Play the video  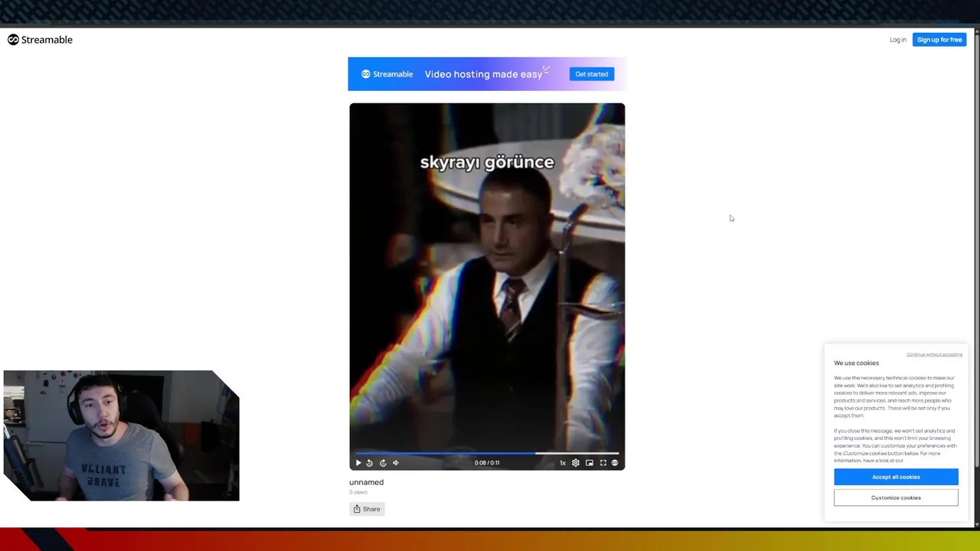tap(358, 463)
